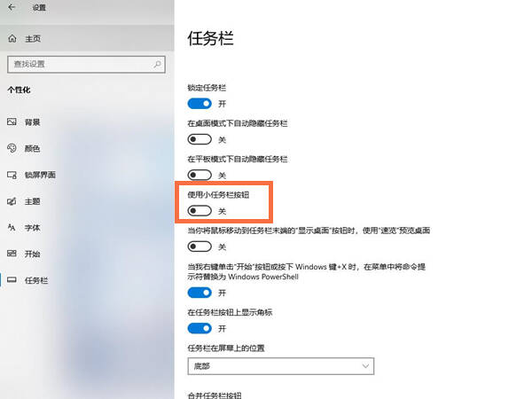The image size is (532, 399).
Task: Open 背景 via its picture icon
Action: pyautogui.click(x=12, y=121)
